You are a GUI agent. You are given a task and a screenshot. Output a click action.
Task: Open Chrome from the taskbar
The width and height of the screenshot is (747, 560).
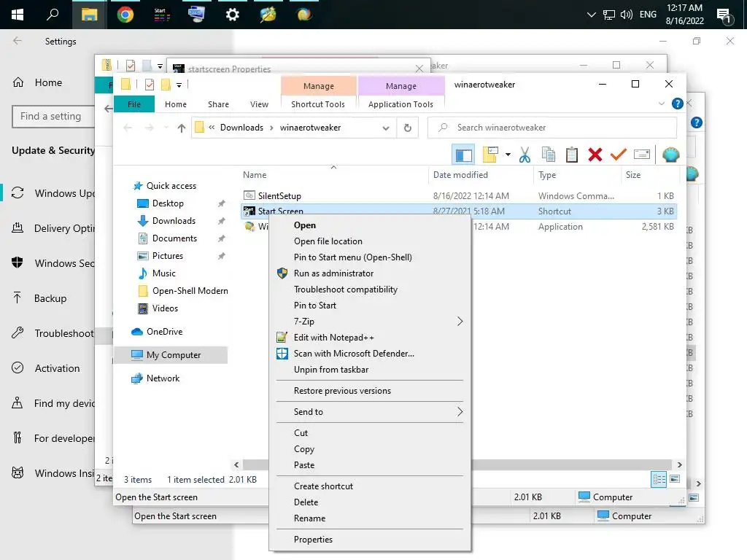click(125, 15)
